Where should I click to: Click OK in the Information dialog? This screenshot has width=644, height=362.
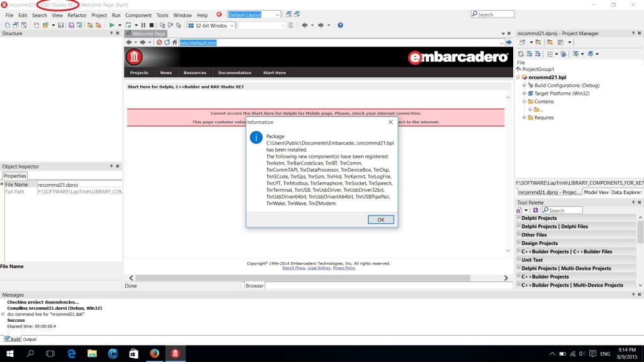pos(380,219)
